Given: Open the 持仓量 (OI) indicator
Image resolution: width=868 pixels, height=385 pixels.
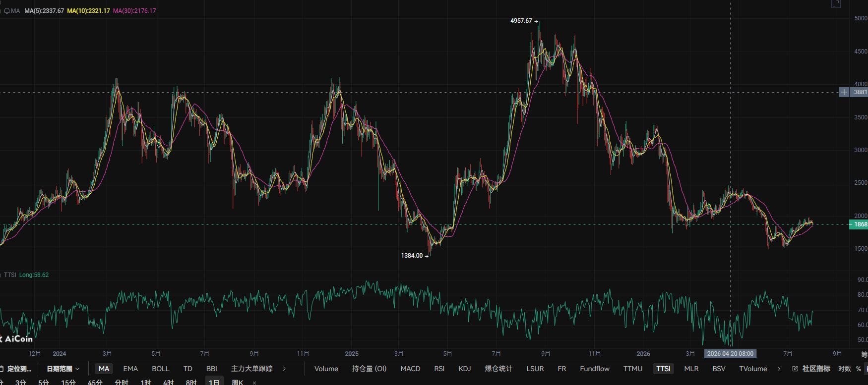Looking at the screenshot, I should coord(369,369).
